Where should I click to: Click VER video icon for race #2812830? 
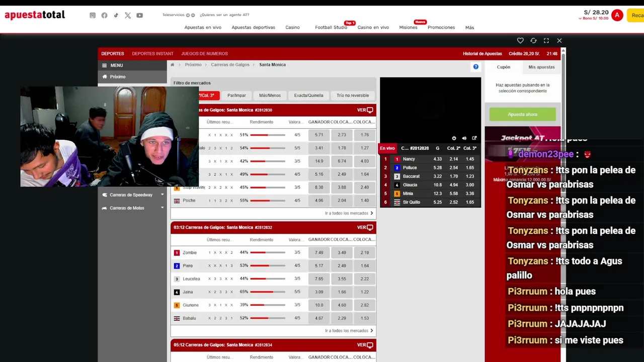click(365, 110)
